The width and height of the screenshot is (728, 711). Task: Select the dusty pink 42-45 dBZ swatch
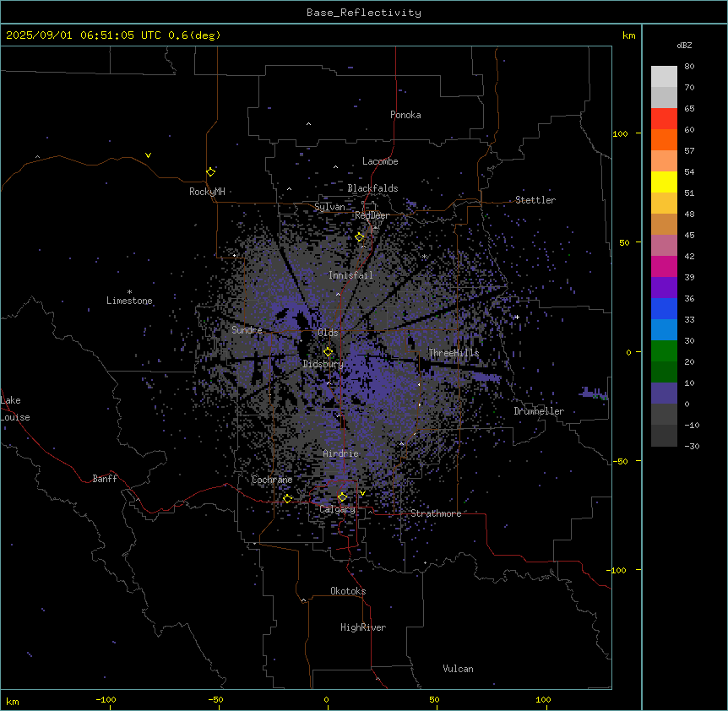click(664, 246)
